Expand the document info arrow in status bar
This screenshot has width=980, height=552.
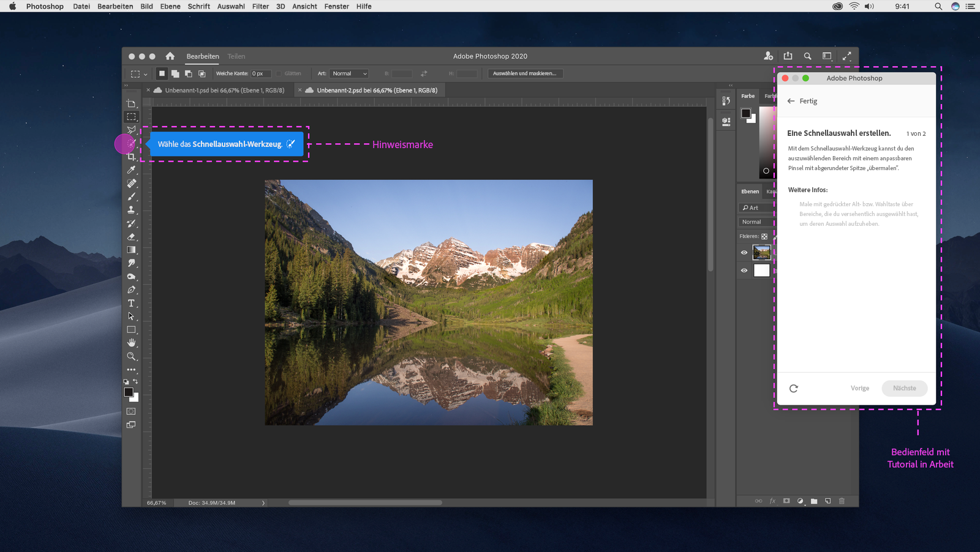263,503
